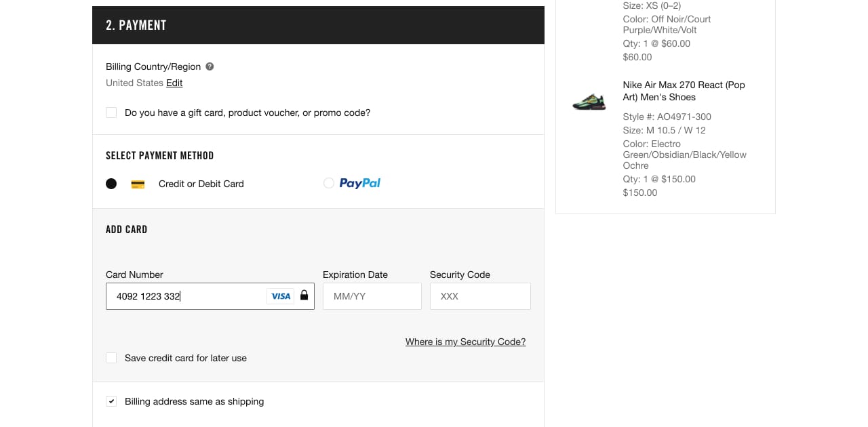Click the Edit link beside United States
Screen dimensions: 868x427
174,83
